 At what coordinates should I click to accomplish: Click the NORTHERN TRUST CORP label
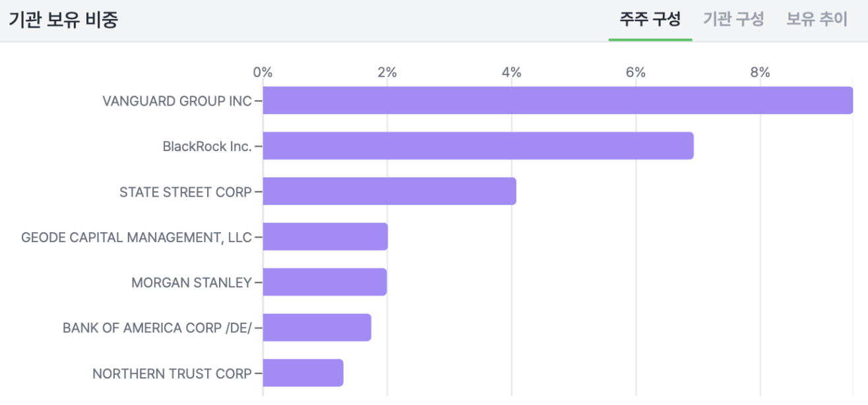tap(171, 374)
